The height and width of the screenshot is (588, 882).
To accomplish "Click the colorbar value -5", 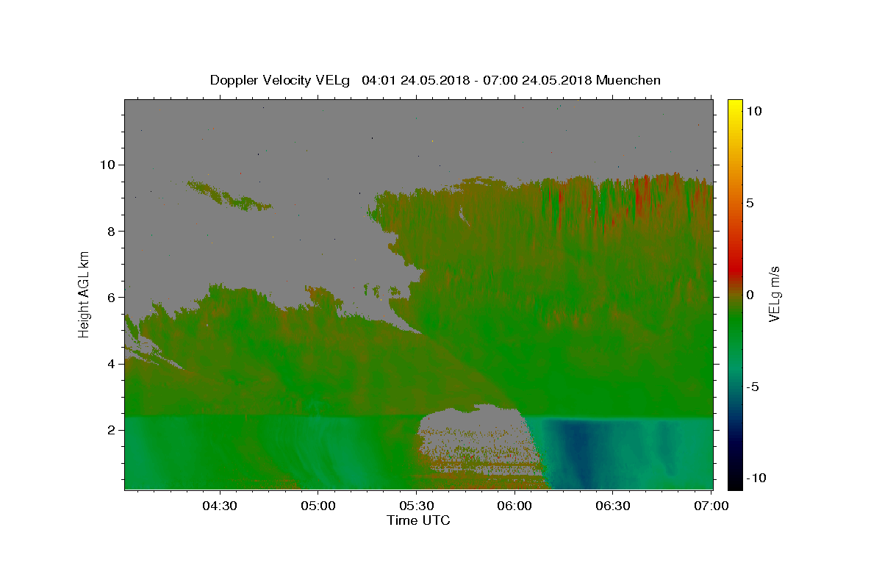I will (x=753, y=387).
